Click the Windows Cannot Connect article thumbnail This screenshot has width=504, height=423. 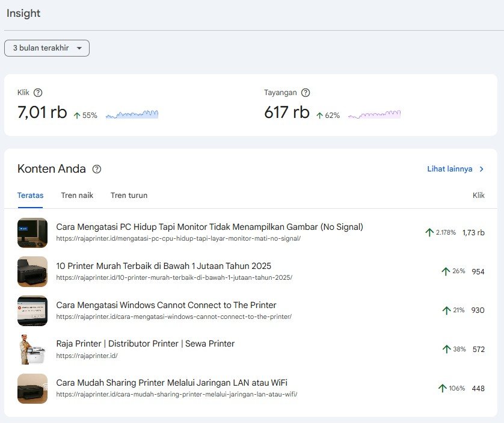click(32, 310)
